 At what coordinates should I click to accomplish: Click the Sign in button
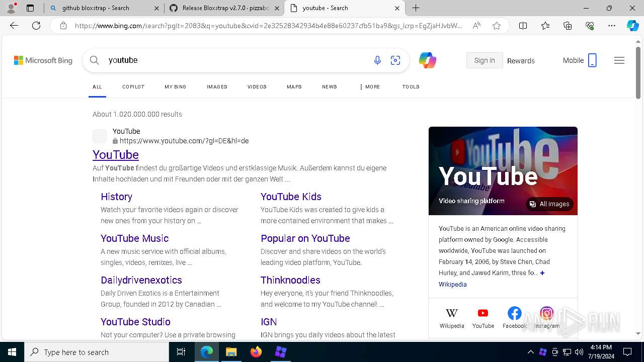tap(485, 60)
